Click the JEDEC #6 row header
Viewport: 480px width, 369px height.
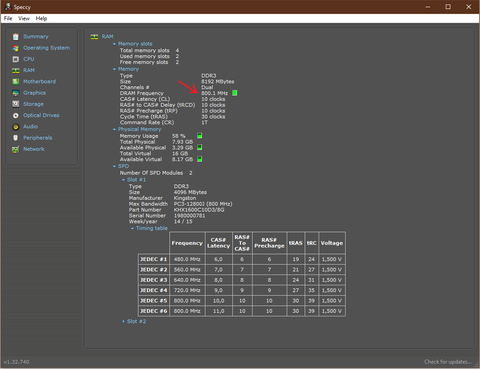point(153,311)
